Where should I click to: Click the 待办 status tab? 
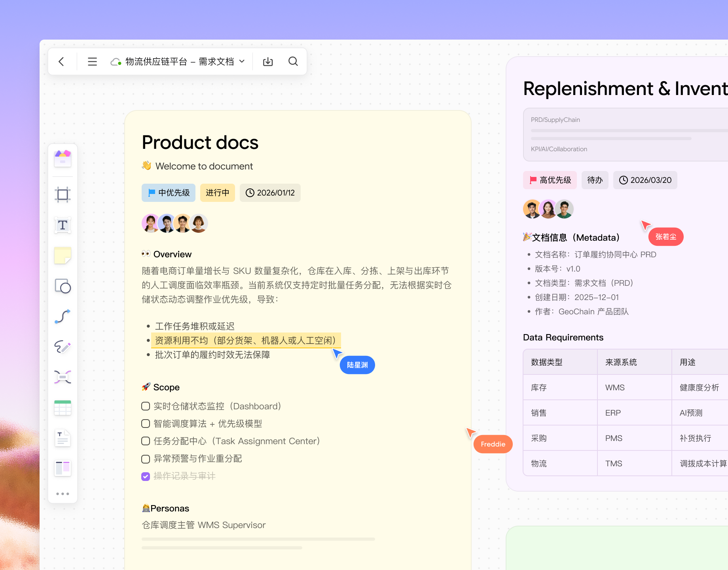595,180
